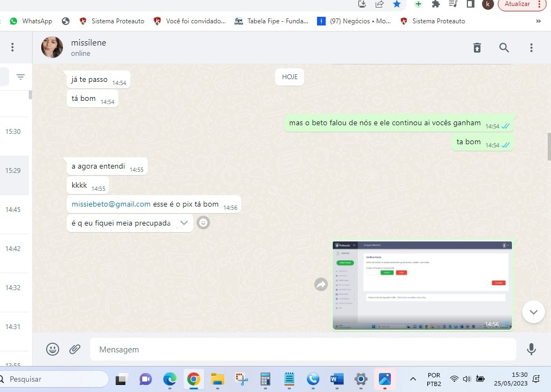The height and width of the screenshot is (392, 551).
Task: Open message options dropdown chevron
Action: pyautogui.click(x=184, y=223)
